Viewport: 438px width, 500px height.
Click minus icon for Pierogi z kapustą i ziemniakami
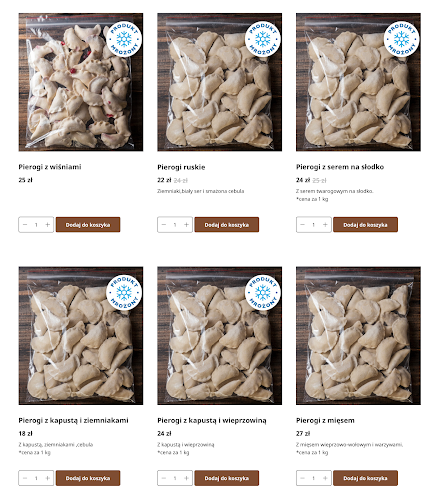pos(25,478)
